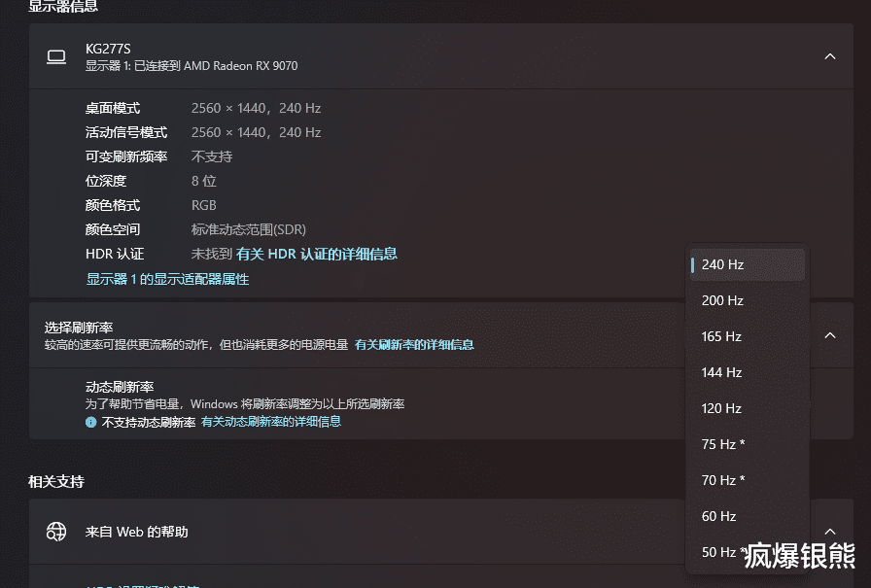
Task: Select 240 Hz refresh rate
Action: (x=748, y=265)
